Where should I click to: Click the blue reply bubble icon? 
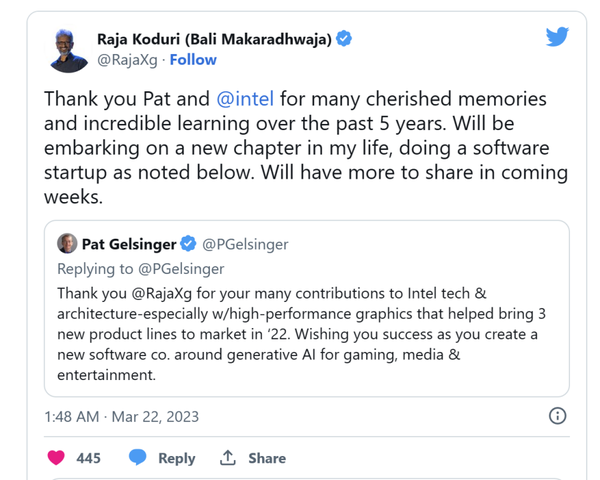tap(138, 457)
